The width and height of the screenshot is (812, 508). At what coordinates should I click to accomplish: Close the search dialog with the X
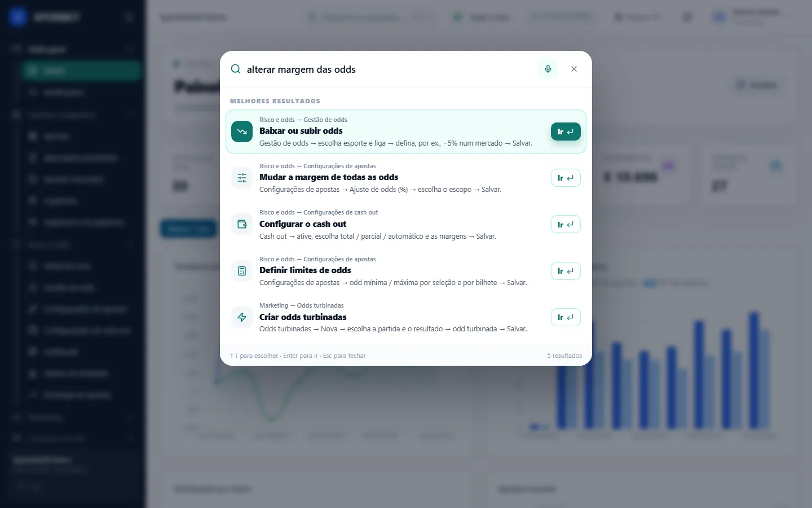574,69
